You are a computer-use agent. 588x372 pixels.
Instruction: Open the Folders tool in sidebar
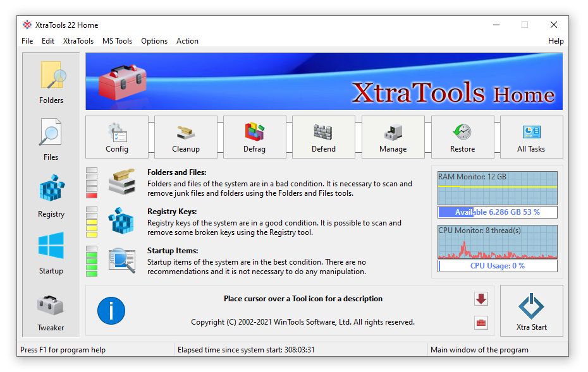[51, 82]
